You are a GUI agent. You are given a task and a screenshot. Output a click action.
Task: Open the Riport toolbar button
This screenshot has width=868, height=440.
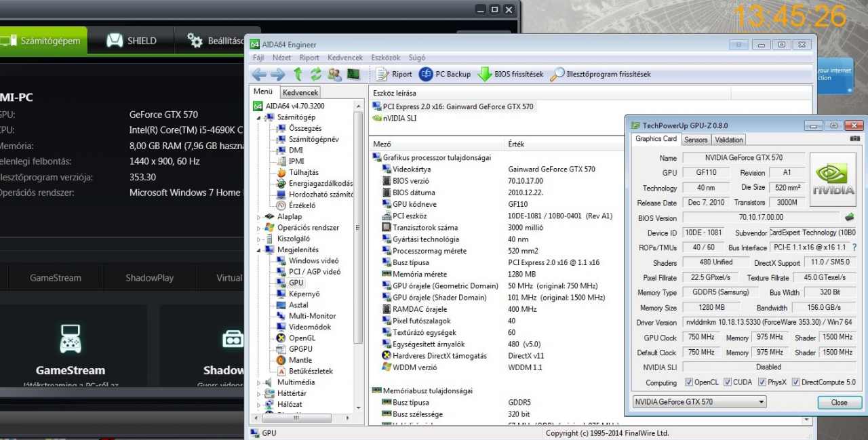coord(394,75)
